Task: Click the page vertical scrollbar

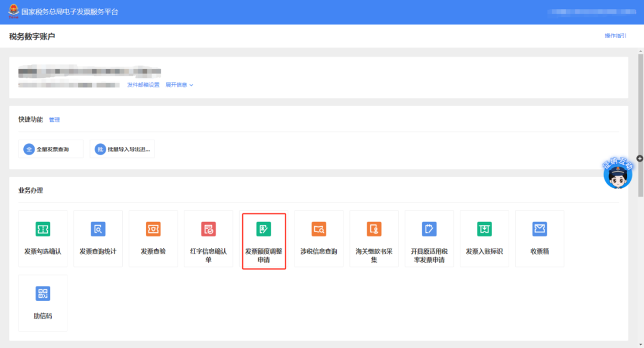Action: 640,119
